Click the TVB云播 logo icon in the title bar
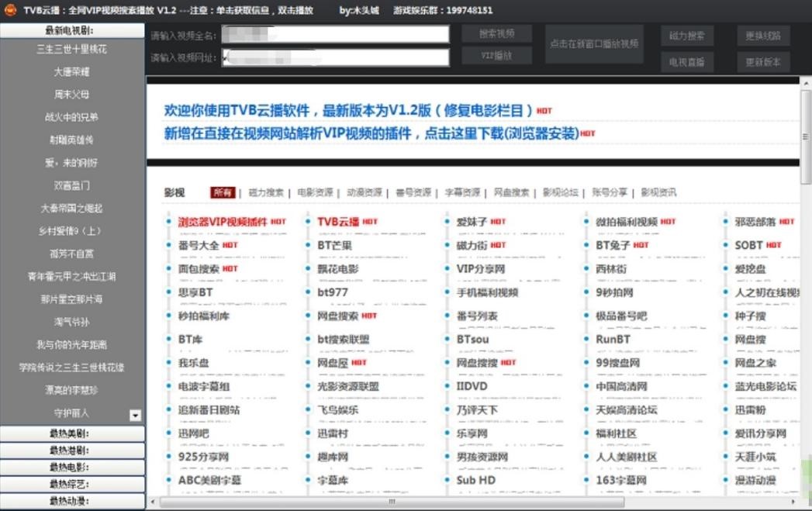The image size is (812, 511). (11, 11)
